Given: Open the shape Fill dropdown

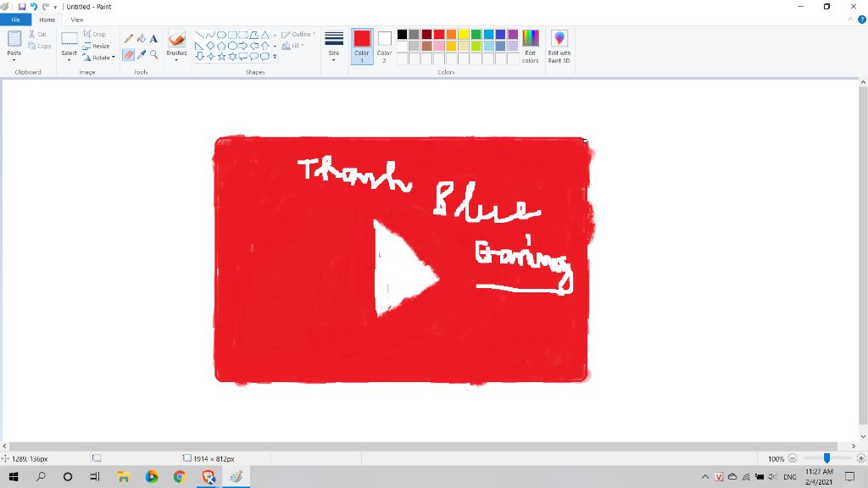Looking at the screenshot, I should tap(292, 46).
